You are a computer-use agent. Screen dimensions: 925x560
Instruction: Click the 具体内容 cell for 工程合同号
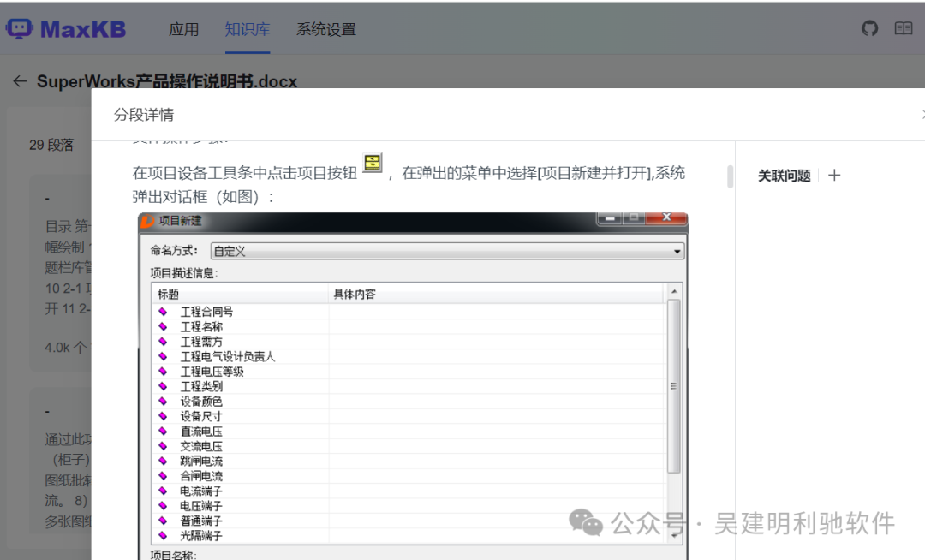(x=497, y=311)
